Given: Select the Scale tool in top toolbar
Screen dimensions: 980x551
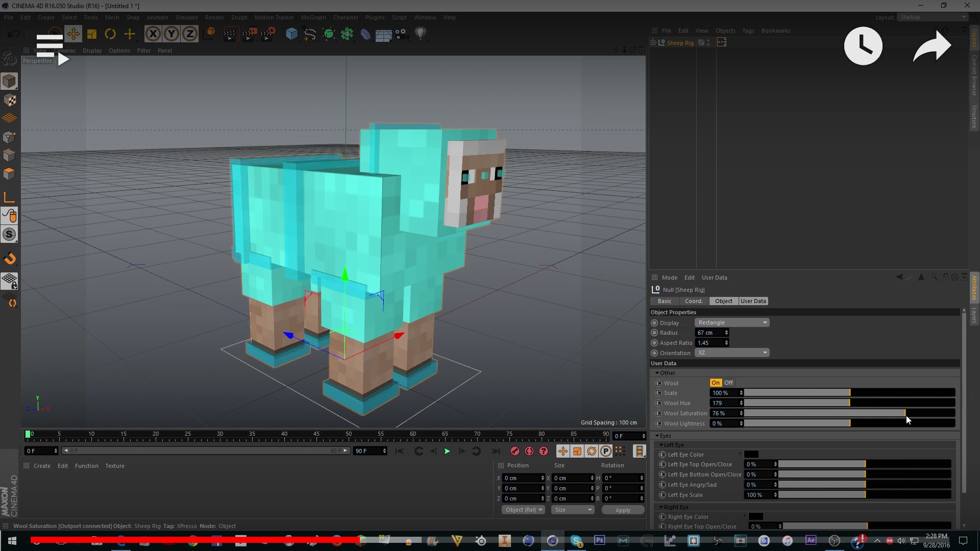Looking at the screenshot, I should tap(92, 34).
